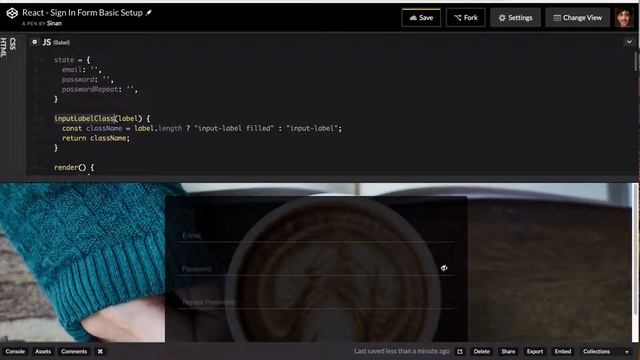This screenshot has height=360, width=640.
Task: Expand the JS editor dropdown arrow
Action: [x=629, y=42]
